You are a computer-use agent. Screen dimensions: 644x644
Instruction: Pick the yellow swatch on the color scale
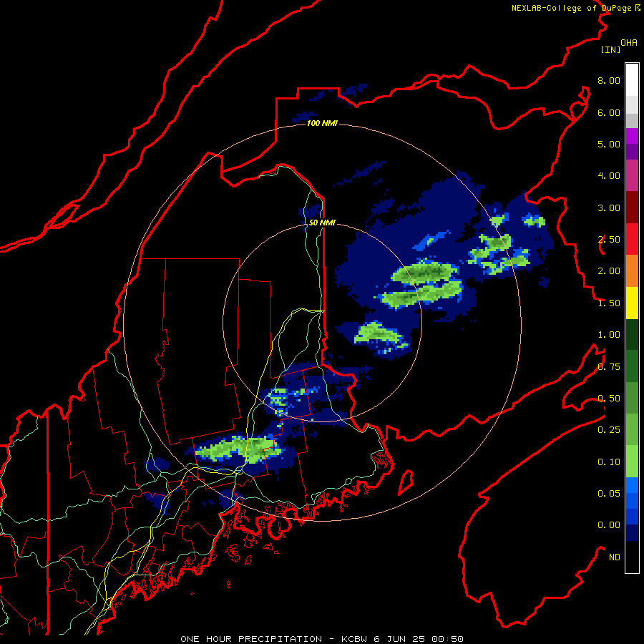tap(632, 303)
